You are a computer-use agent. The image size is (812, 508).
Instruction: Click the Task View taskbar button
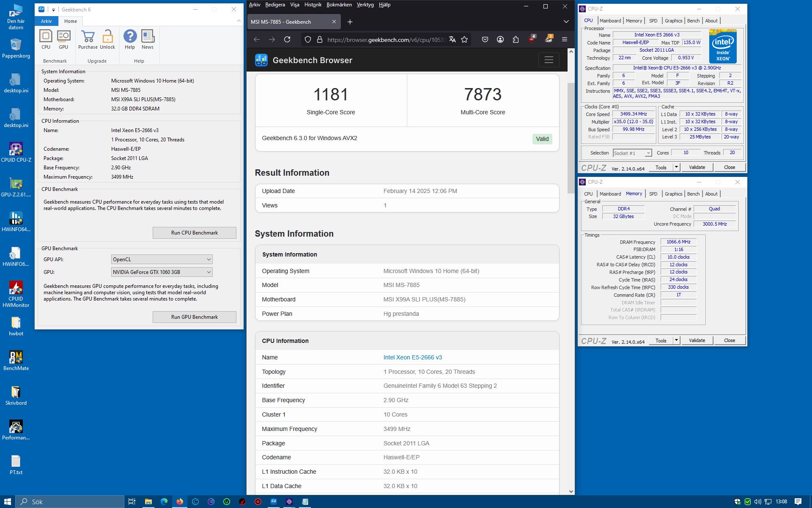[x=132, y=502]
